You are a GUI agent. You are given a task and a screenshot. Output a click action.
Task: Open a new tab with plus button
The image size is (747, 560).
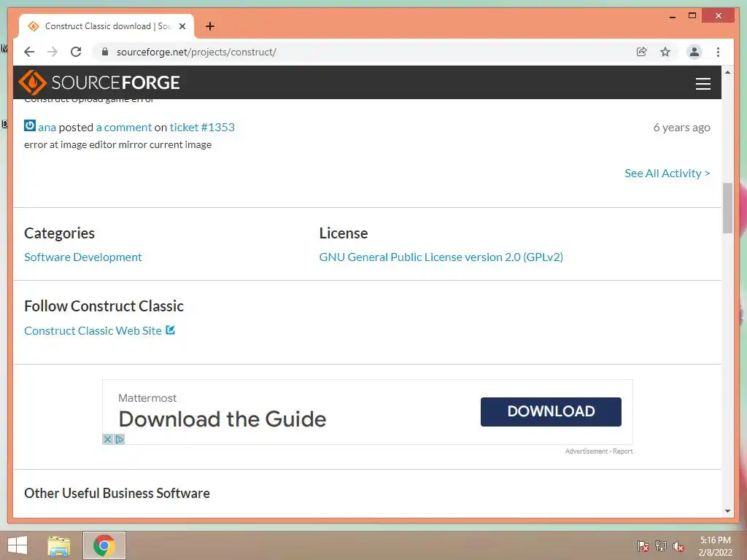pos(209,26)
